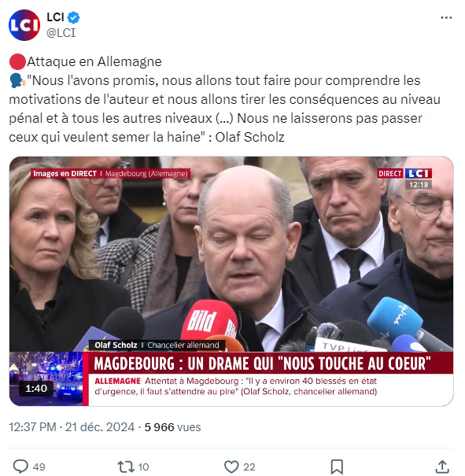Viewport: 465px width, 476px height.
Task: Open the three-dot more options menu
Action: point(446,18)
